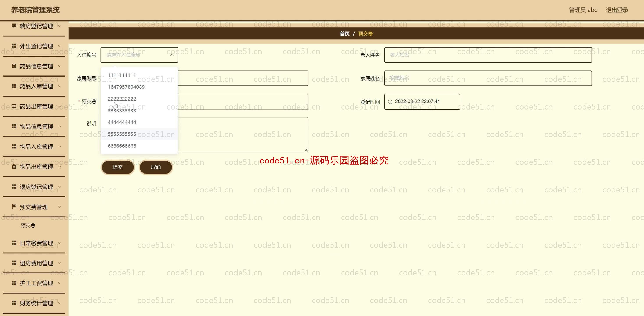
Task: Open the 护工工资管理 menu
Action: point(34,283)
